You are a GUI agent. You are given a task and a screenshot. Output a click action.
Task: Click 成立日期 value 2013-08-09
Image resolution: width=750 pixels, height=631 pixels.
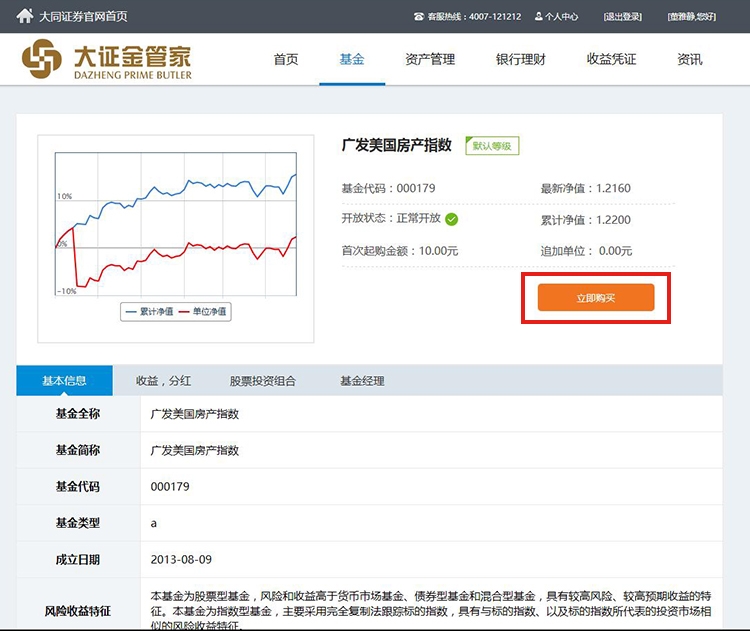coord(181,559)
